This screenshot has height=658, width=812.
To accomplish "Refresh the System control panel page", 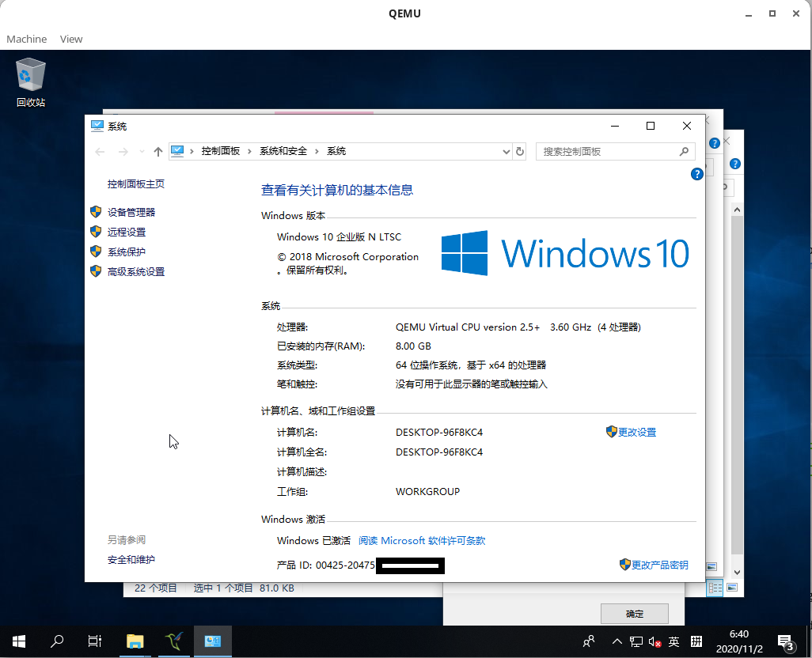I will (x=520, y=152).
